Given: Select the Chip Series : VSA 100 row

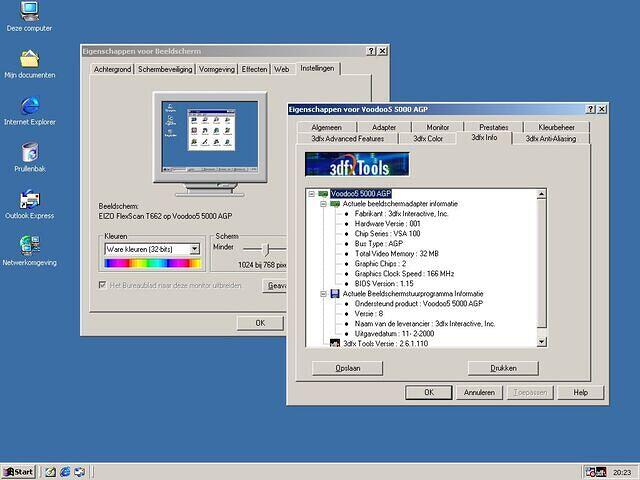Looking at the screenshot, I should (x=387, y=233).
